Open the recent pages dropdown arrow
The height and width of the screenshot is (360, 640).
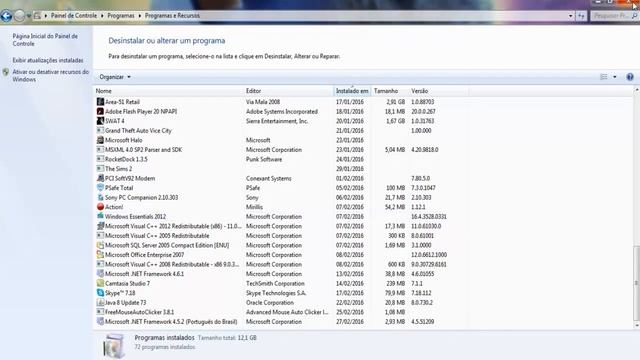tap(29, 16)
